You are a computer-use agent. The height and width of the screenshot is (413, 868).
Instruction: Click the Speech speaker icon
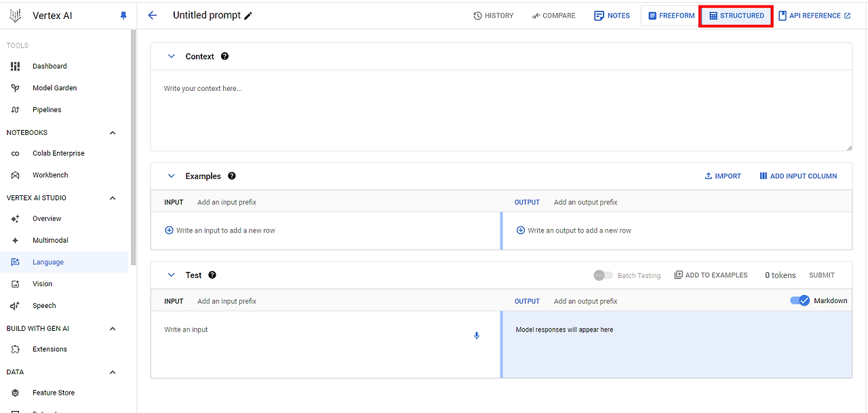[16, 305]
